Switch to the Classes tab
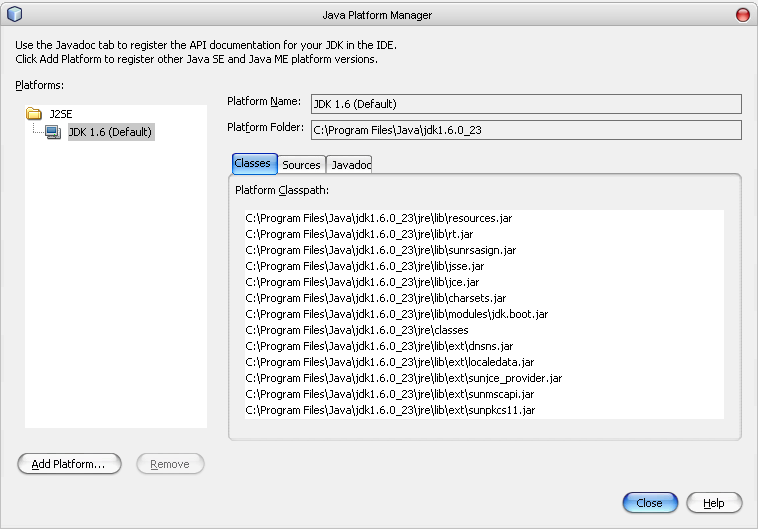 (252, 163)
